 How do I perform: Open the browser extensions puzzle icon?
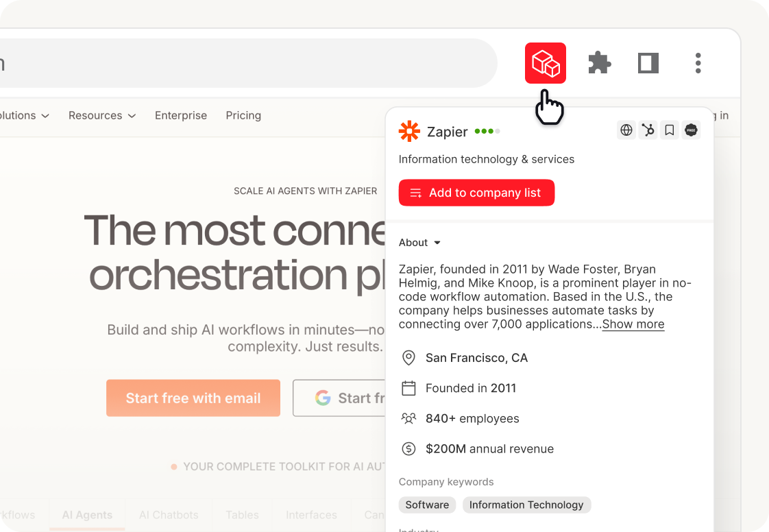click(x=599, y=63)
